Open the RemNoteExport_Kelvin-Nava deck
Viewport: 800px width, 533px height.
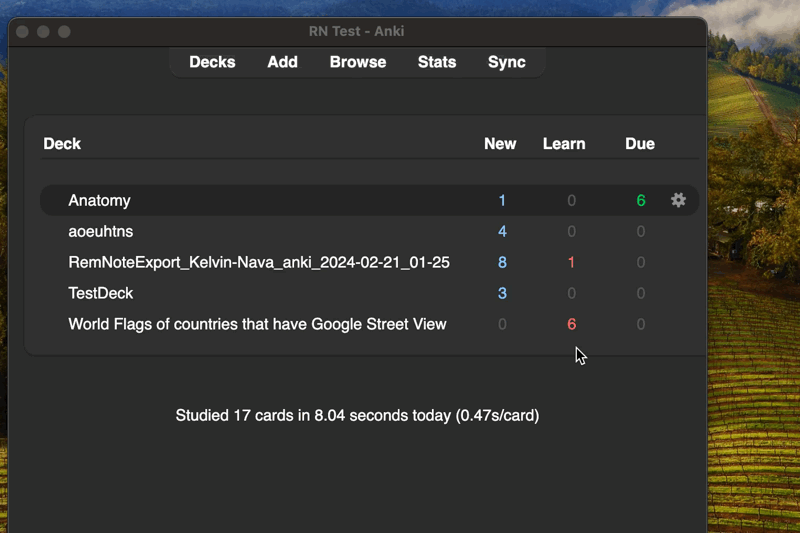(x=258, y=262)
